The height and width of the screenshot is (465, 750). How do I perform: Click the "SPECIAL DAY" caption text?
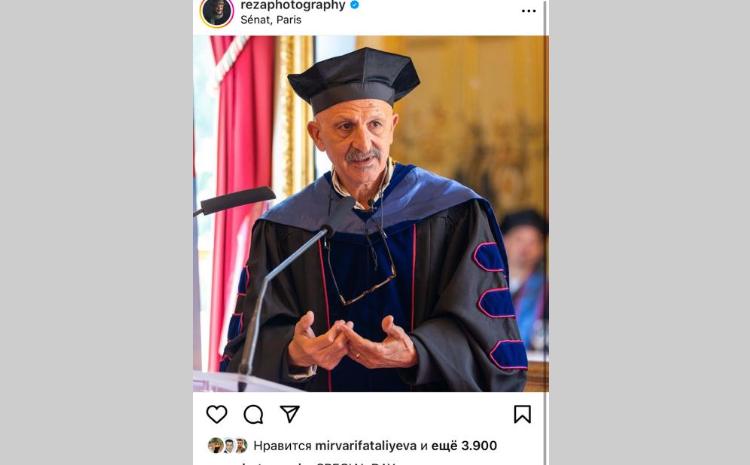coord(355,462)
